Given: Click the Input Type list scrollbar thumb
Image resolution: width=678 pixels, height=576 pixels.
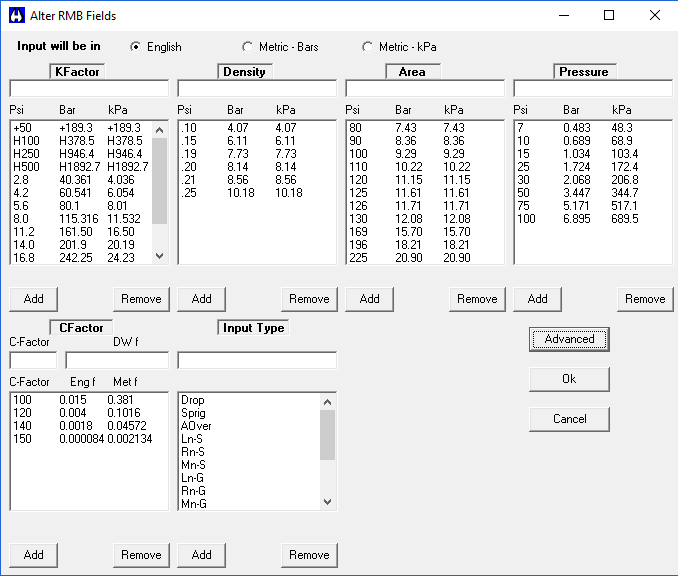Looking at the screenshot, I should pos(327,435).
